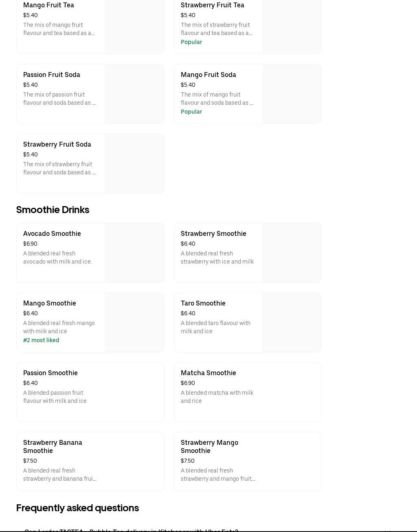Click the Frequently asked questions heading

pyautogui.click(x=77, y=508)
